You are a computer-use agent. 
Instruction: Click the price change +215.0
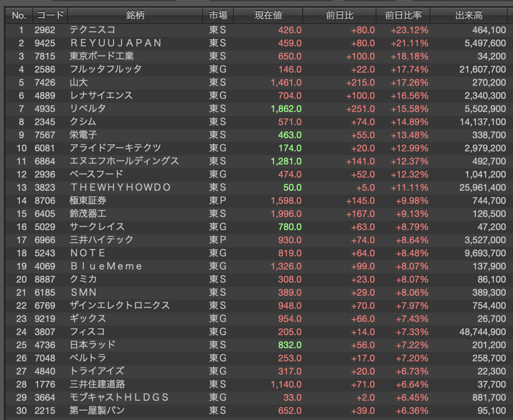(360, 83)
